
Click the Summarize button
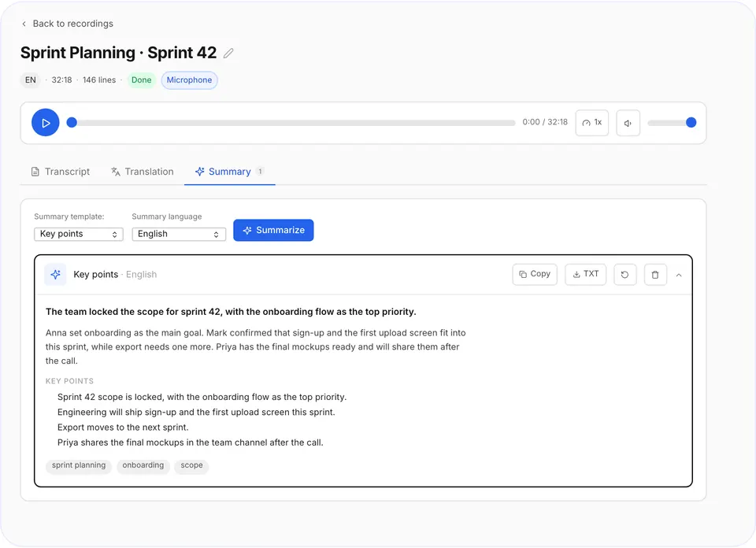pos(273,231)
